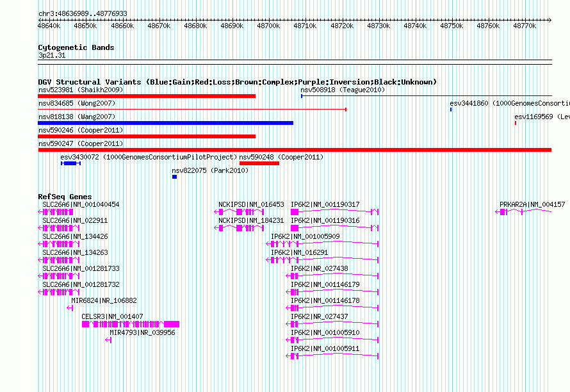The height and width of the screenshot is (392, 570).
Task: Click the SLC26A6 NM_001281733 transcript glyph
Action: [x=58, y=276]
